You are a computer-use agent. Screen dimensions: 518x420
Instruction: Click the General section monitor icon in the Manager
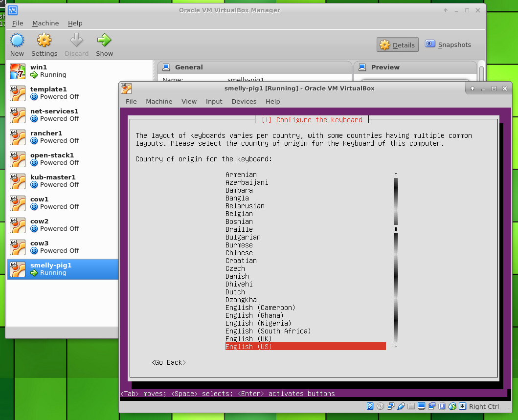166,67
